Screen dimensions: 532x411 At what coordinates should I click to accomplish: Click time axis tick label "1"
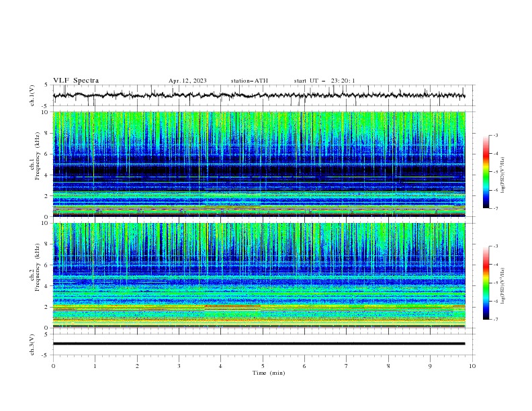tap(95, 366)
